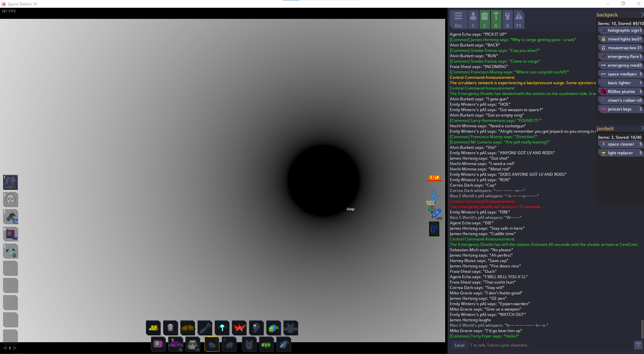
Task: Collapse the janibelt panel via its chevron
Action: pyautogui.click(x=642, y=128)
